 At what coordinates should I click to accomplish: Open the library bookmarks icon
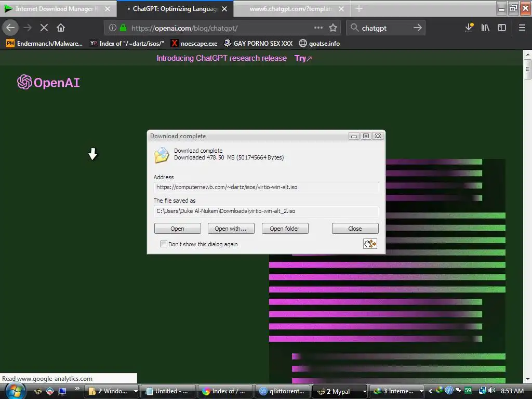[485, 28]
